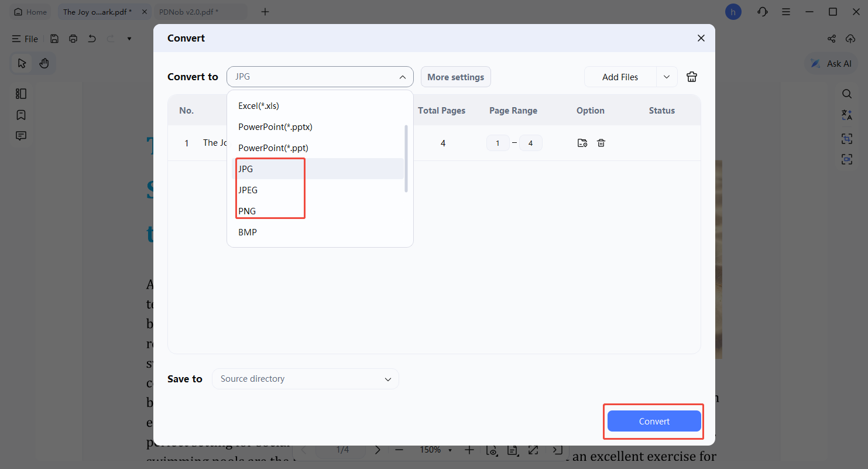Click the Print icon in the toolbar

click(73, 39)
